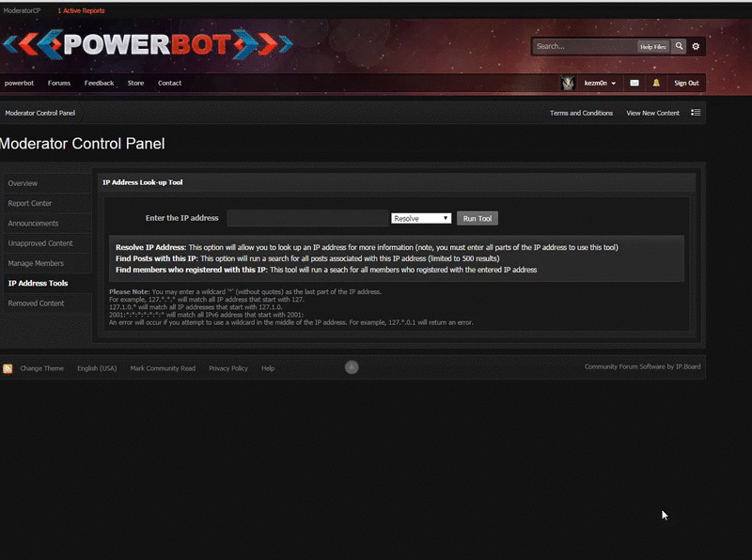Click English (USA) language selector
Image resolution: width=752 pixels, height=560 pixels.
[97, 368]
